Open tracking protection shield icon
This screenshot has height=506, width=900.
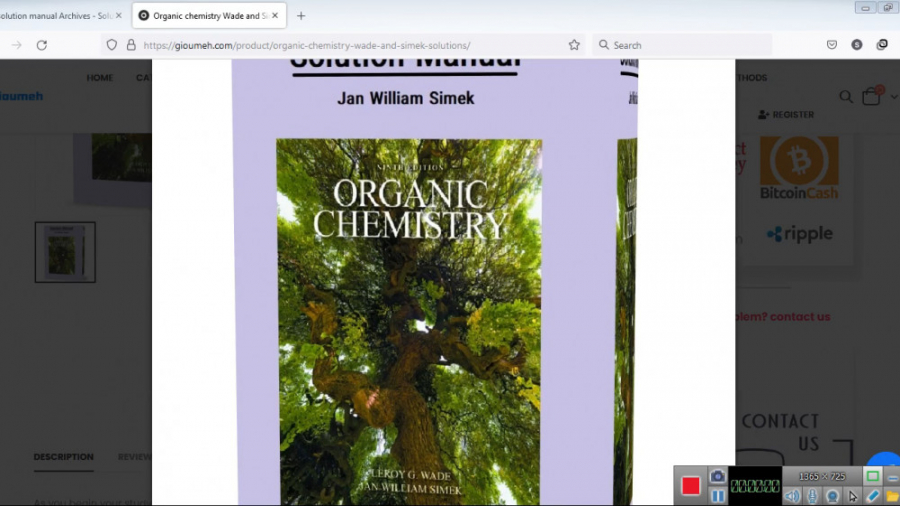tap(112, 45)
